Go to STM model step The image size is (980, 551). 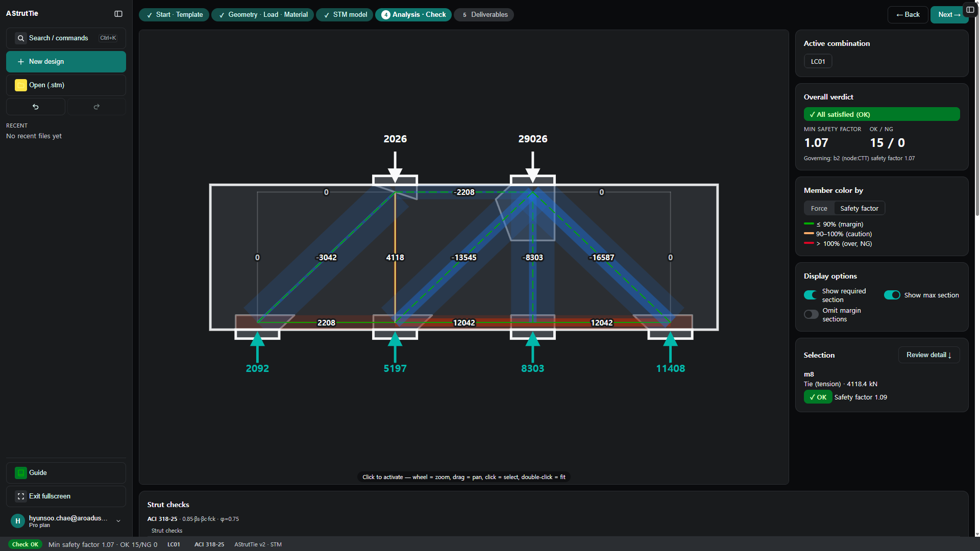[x=345, y=15]
